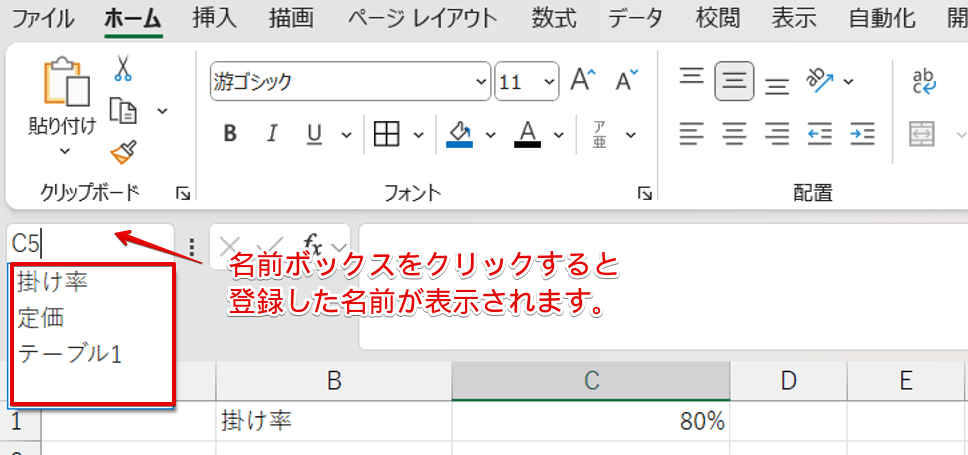Viewport: 968px width, 455px height.
Task: Align text right
Action: click(777, 133)
